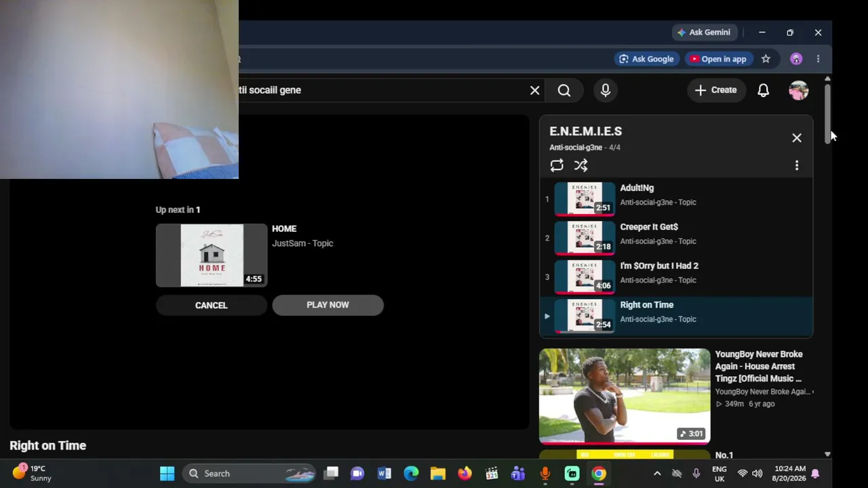Image resolution: width=868 pixels, height=488 pixels.
Task: Open the YouTube account avatar menu
Action: tap(798, 90)
